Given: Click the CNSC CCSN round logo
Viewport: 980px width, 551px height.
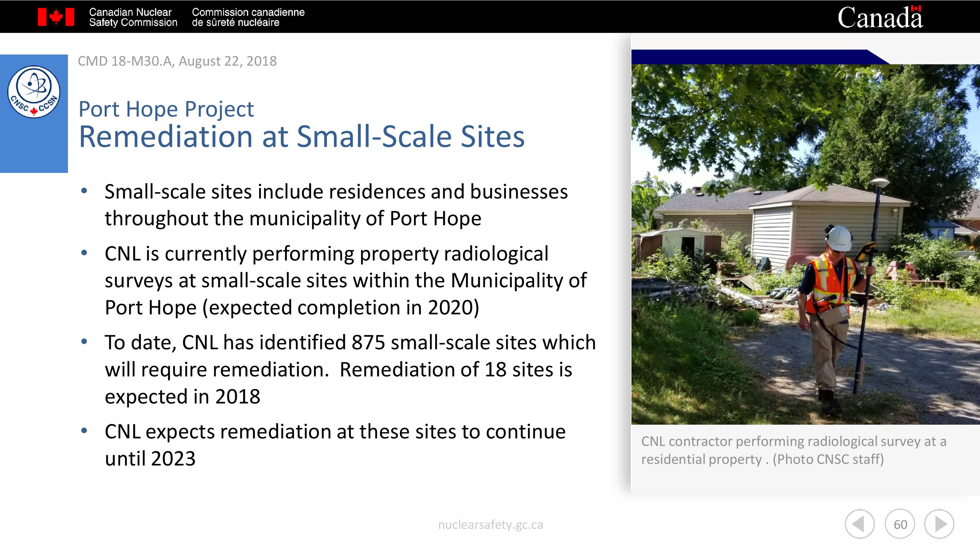Looking at the screenshot, I should [34, 92].
